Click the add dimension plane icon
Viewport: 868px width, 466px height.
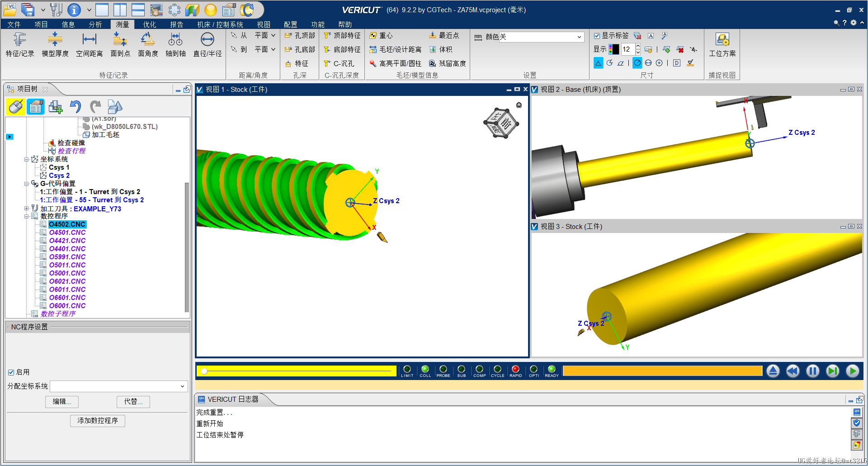pyautogui.click(x=666, y=49)
